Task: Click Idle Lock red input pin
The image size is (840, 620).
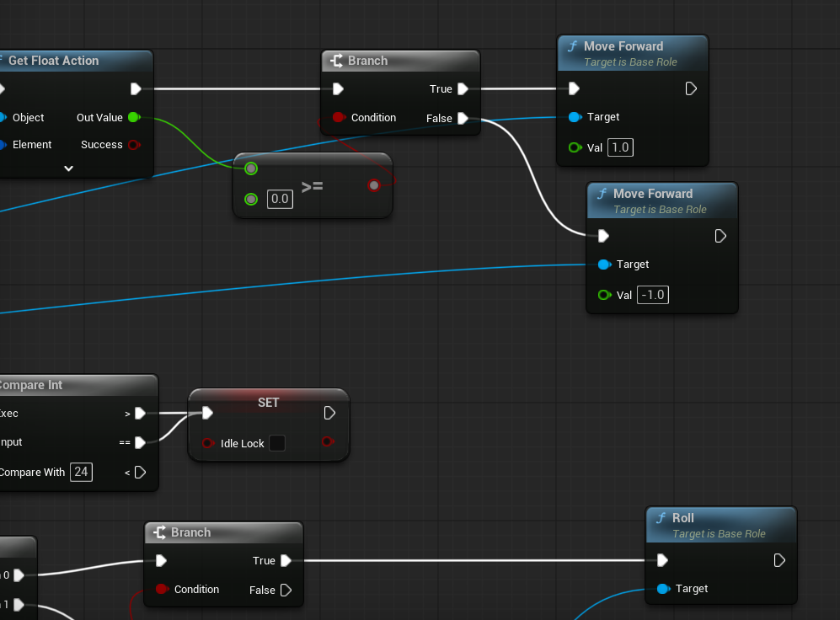Action: [x=207, y=443]
